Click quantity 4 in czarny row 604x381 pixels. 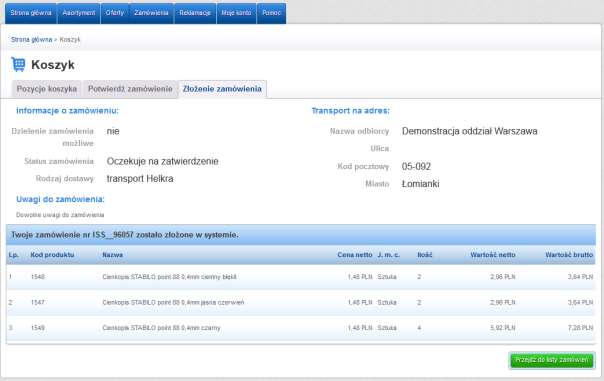click(419, 328)
